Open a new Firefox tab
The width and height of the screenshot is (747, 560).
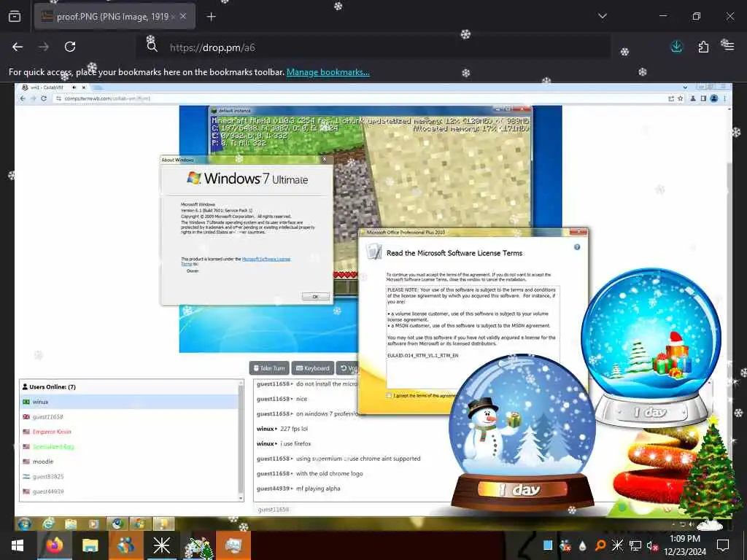coord(211,17)
